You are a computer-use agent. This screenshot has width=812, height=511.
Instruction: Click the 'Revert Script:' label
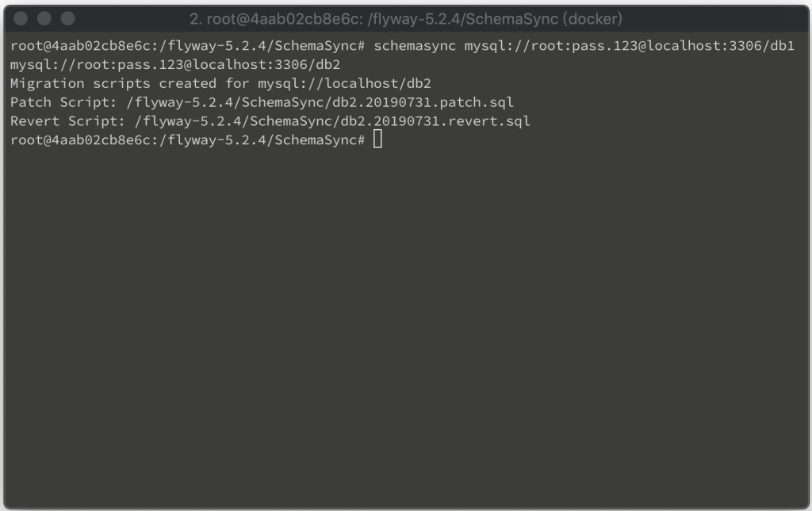pyautogui.click(x=68, y=121)
